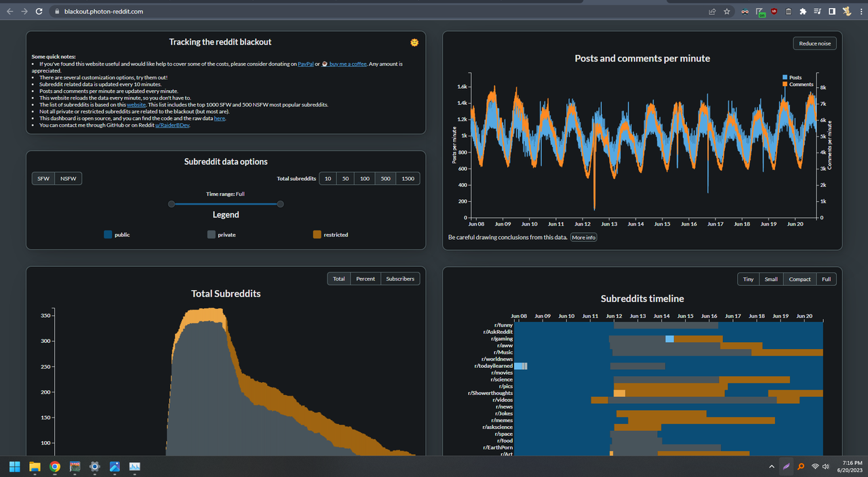
Task: Click the Chrome taskbar icon
Action: pos(55,466)
